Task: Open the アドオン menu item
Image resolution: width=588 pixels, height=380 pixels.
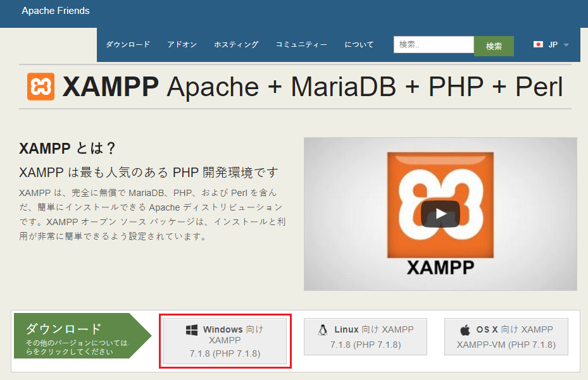Action: pyautogui.click(x=182, y=44)
